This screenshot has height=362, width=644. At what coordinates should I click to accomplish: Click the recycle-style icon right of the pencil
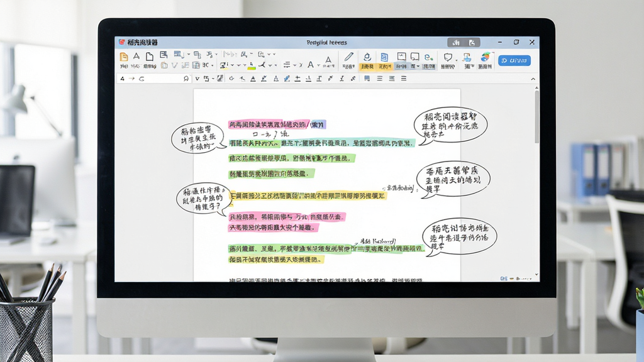click(367, 57)
